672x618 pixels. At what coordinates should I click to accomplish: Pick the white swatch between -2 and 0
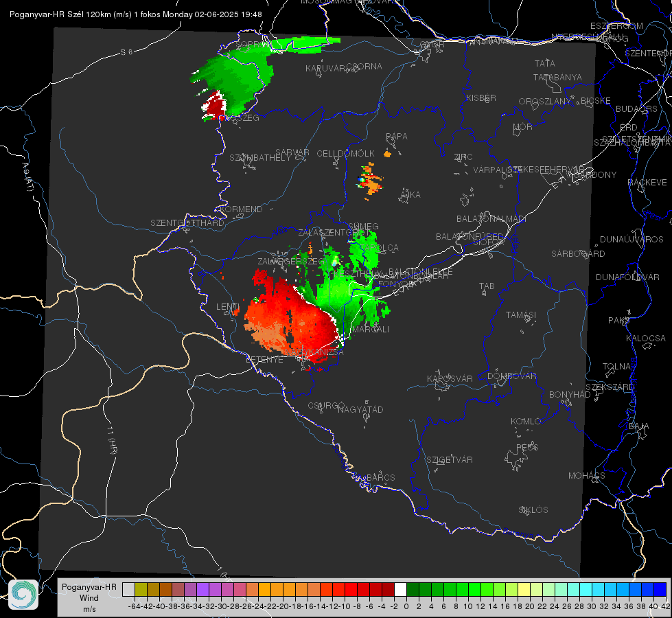click(x=400, y=590)
